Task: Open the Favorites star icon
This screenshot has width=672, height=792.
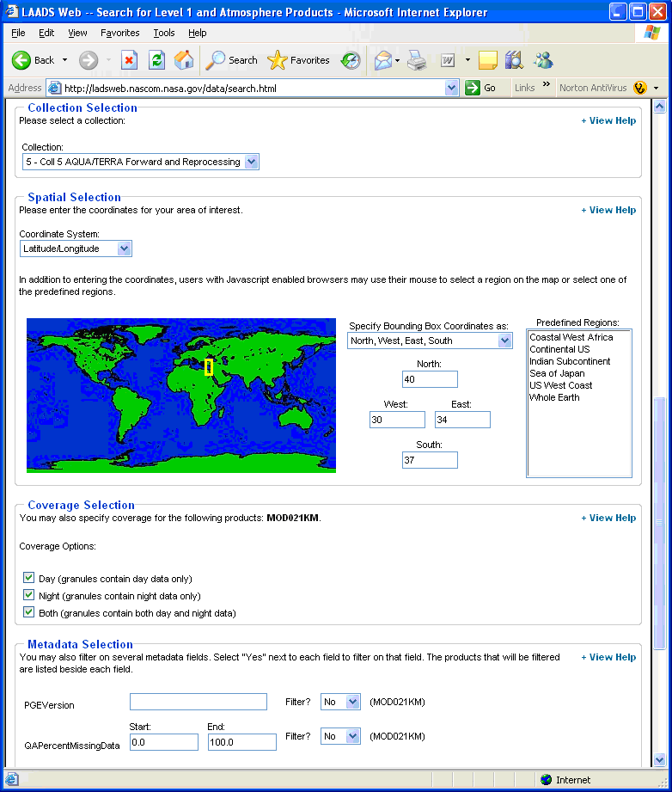Action: tap(278, 60)
